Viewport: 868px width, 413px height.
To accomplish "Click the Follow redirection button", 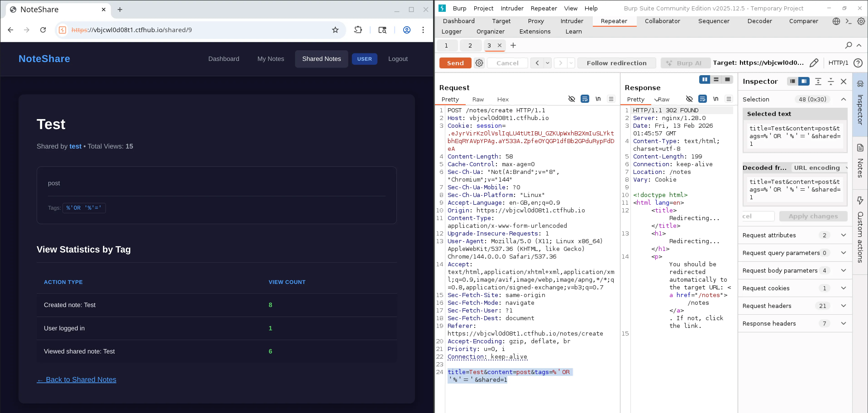I will coord(617,63).
